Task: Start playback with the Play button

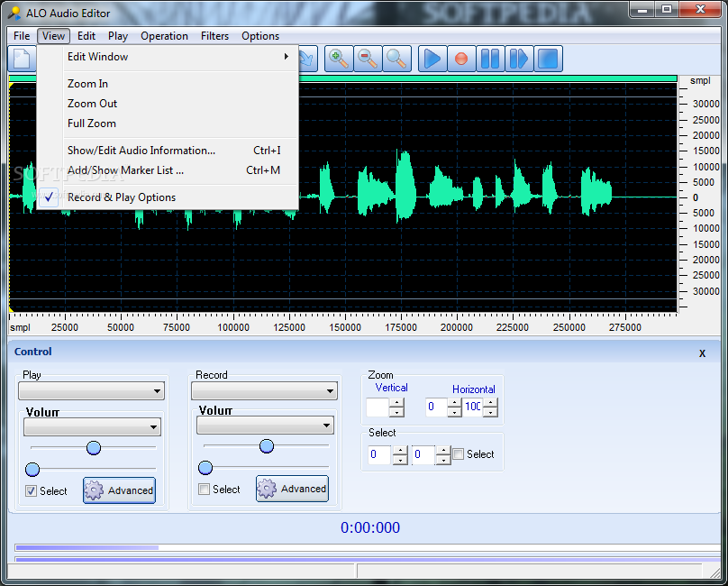Action: click(432, 59)
